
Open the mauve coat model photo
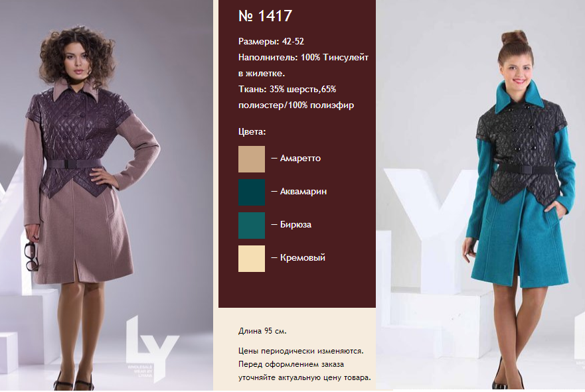click(x=106, y=195)
